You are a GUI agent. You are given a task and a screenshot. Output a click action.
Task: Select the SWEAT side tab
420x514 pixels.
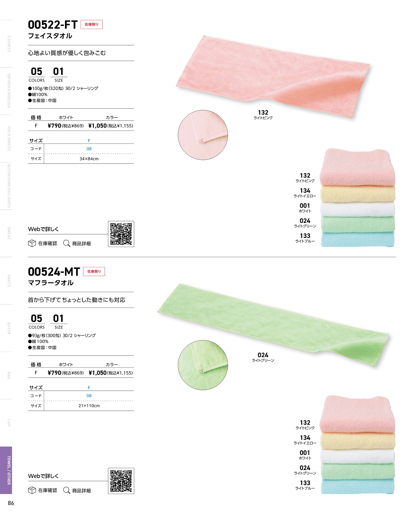point(6,233)
